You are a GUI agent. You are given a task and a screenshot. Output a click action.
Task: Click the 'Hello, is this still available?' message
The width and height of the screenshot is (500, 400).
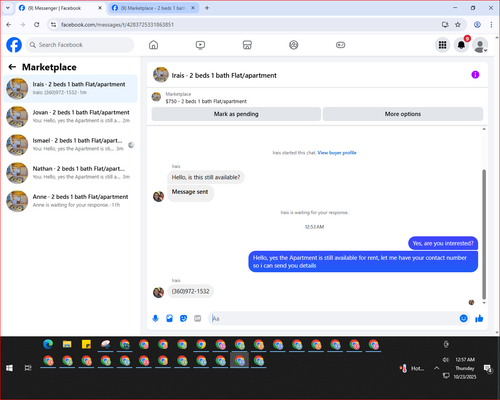coord(206,177)
